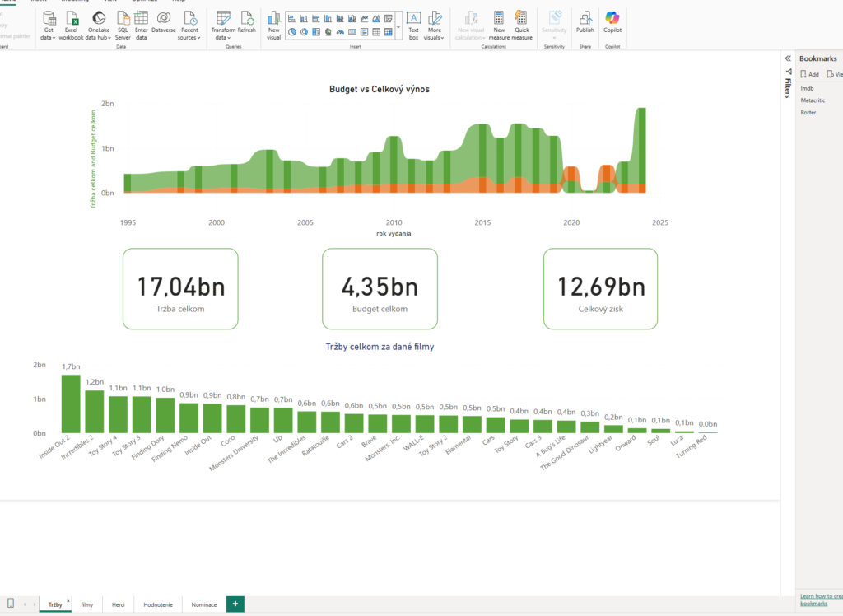Select the Imdb bookmark

(807, 88)
